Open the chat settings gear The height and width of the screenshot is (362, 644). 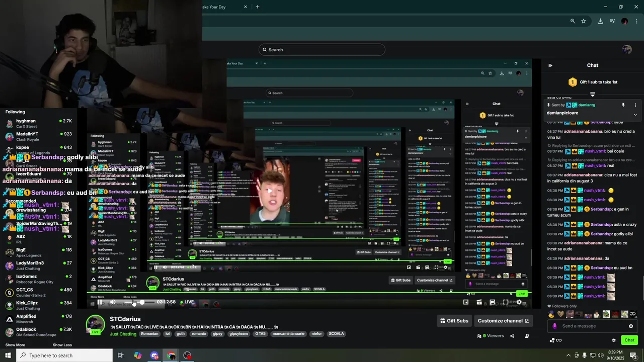614,340
